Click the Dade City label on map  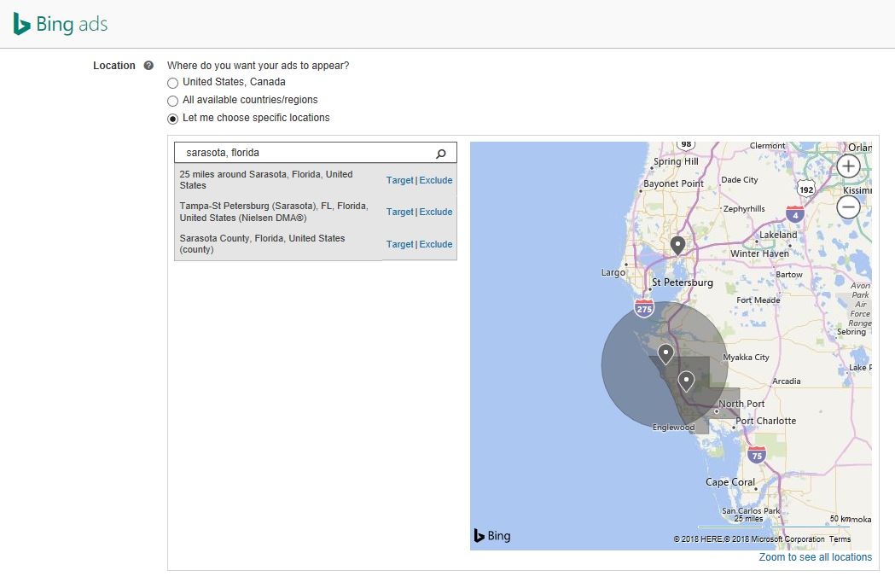click(740, 180)
